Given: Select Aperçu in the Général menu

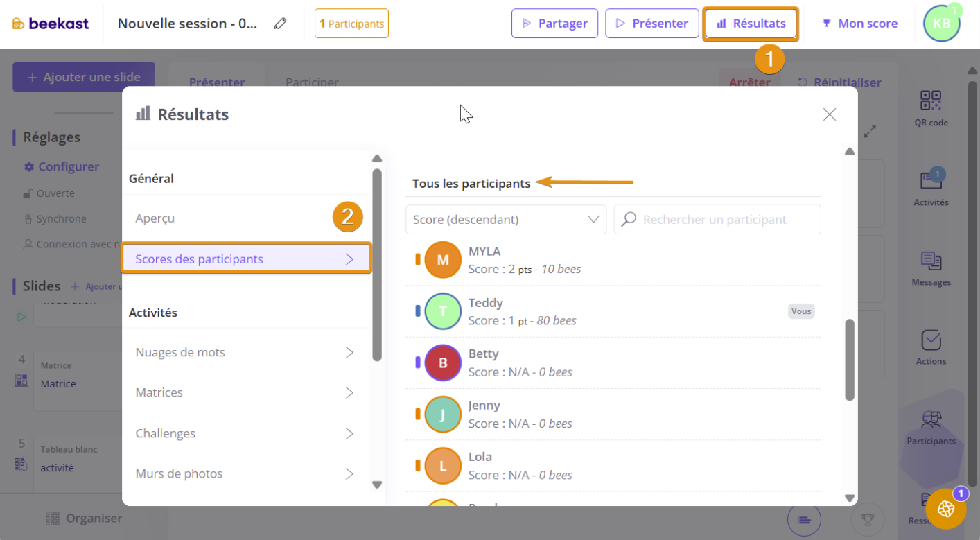Looking at the screenshot, I should click(245, 218).
